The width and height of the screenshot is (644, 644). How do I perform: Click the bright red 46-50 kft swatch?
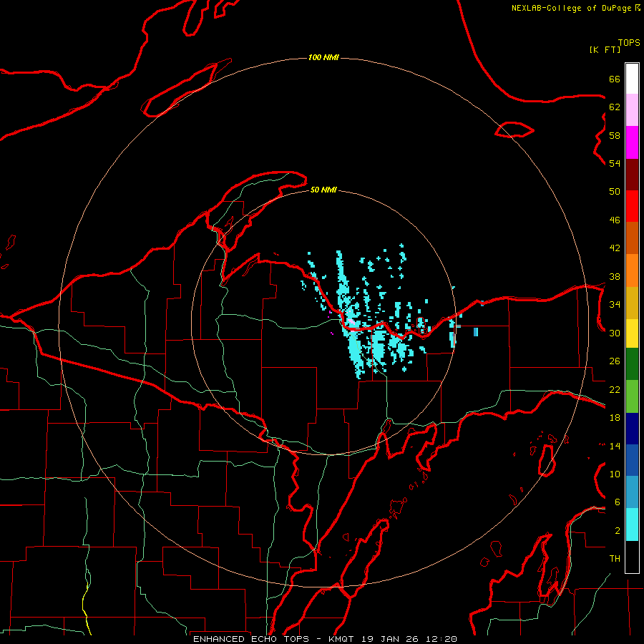click(x=632, y=206)
